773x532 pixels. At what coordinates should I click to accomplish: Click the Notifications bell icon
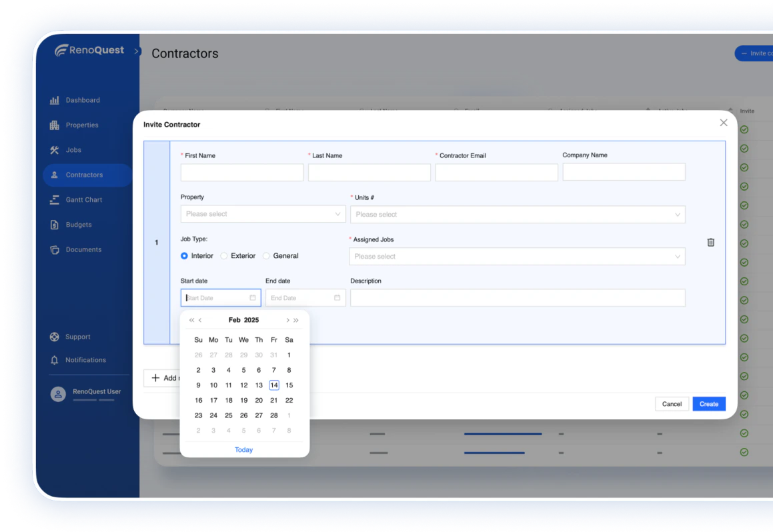pyautogui.click(x=54, y=360)
